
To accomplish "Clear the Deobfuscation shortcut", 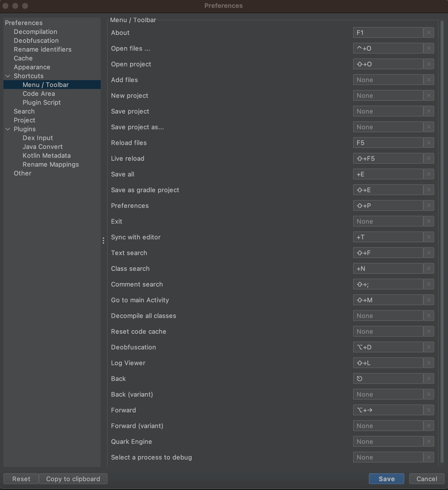I will tap(429, 347).
